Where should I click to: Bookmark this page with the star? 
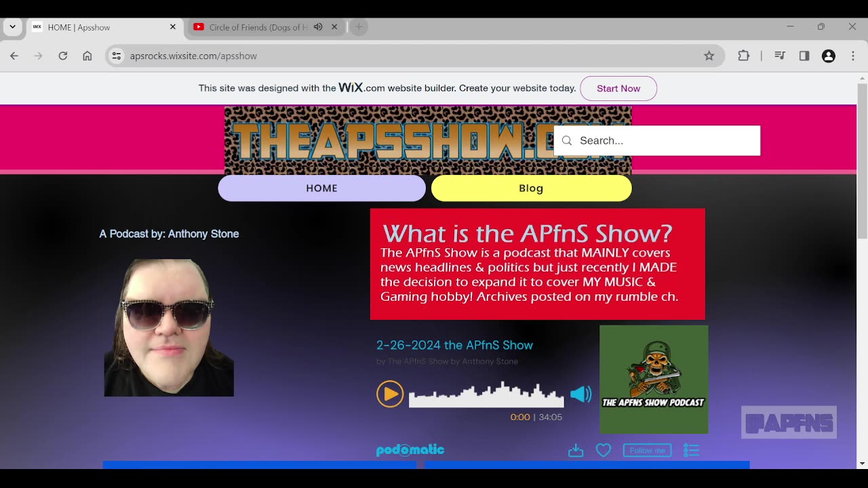[x=709, y=56]
